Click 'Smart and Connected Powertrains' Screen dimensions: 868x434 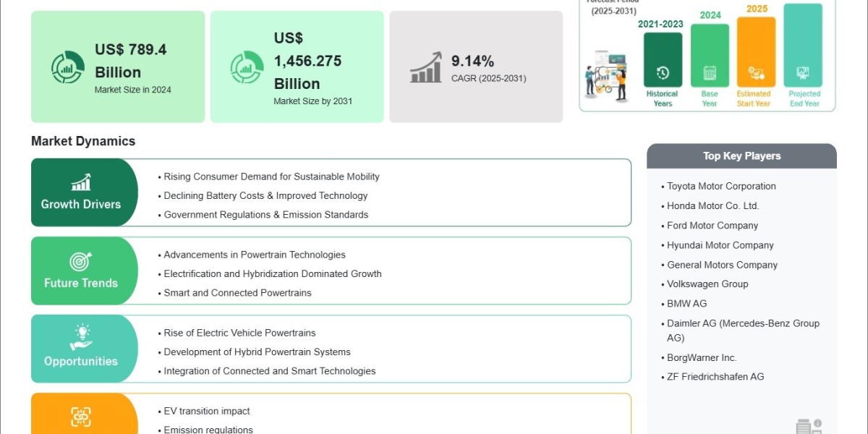point(237,292)
